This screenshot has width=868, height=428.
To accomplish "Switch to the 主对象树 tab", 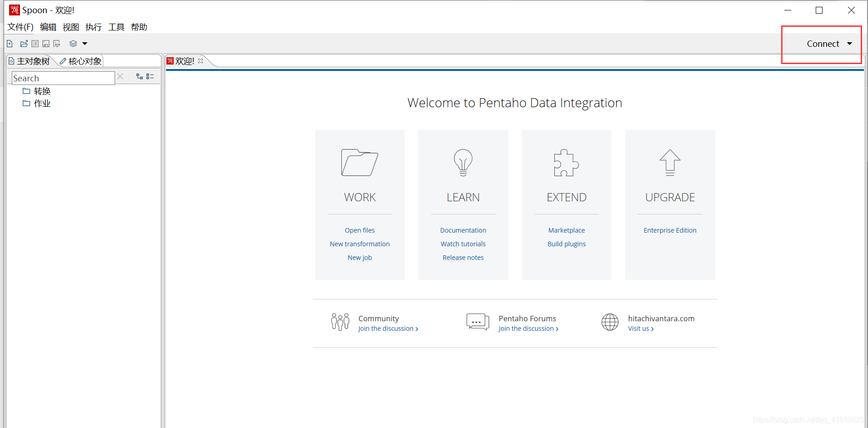I will point(30,61).
